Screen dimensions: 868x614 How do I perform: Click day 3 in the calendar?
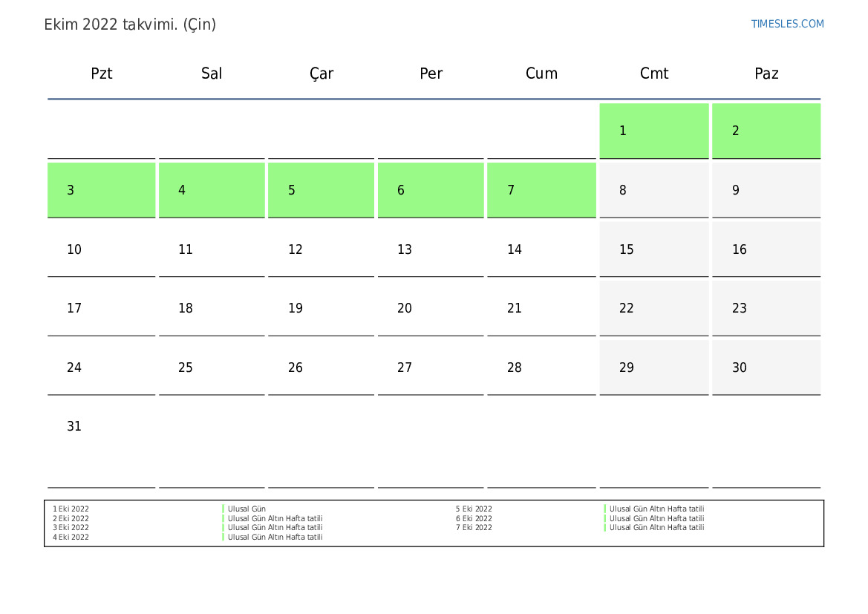click(101, 190)
